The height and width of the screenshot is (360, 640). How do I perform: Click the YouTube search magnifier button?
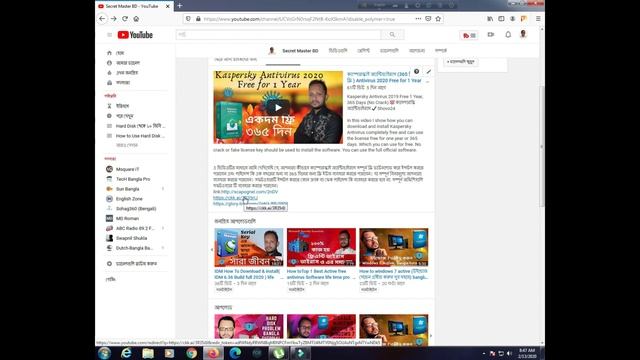coord(392,35)
